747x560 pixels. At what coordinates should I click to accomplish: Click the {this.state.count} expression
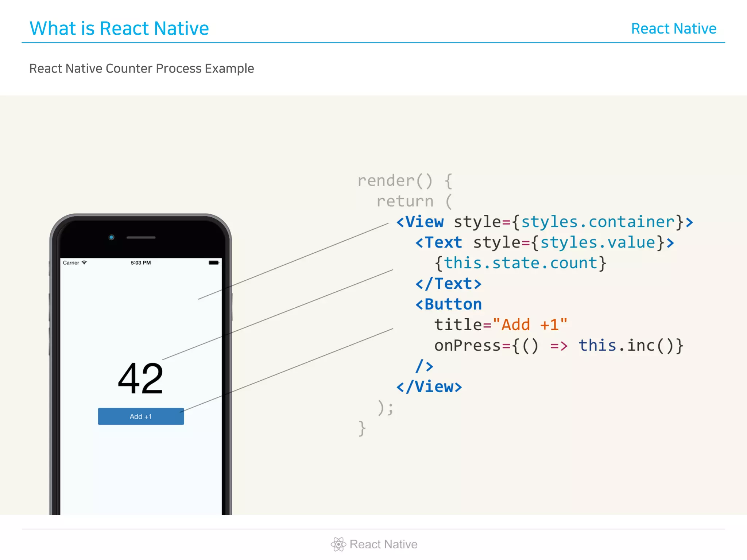pyautogui.click(x=520, y=263)
